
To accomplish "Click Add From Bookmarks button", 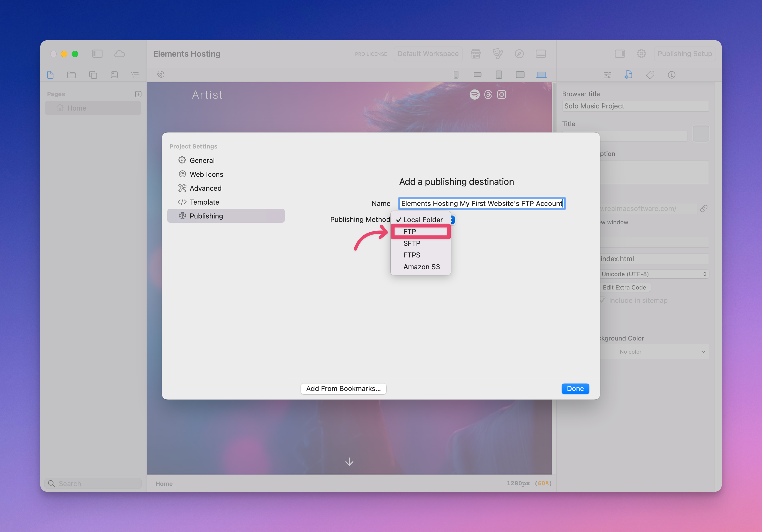I will pos(343,388).
